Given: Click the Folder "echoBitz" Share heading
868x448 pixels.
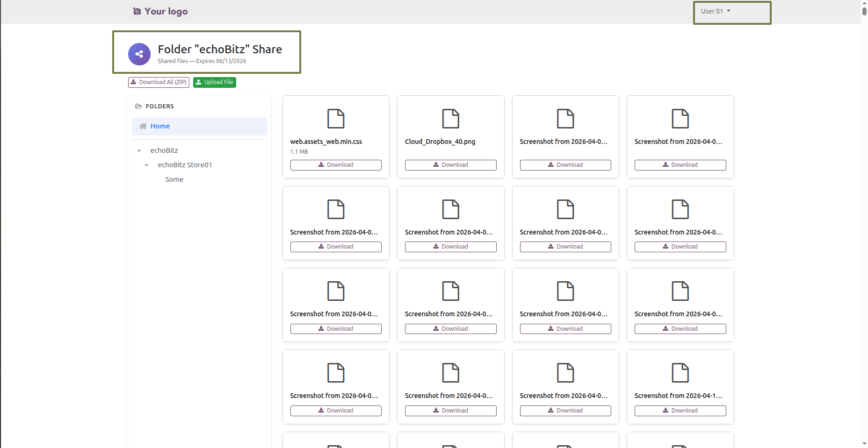Looking at the screenshot, I should click(220, 49).
